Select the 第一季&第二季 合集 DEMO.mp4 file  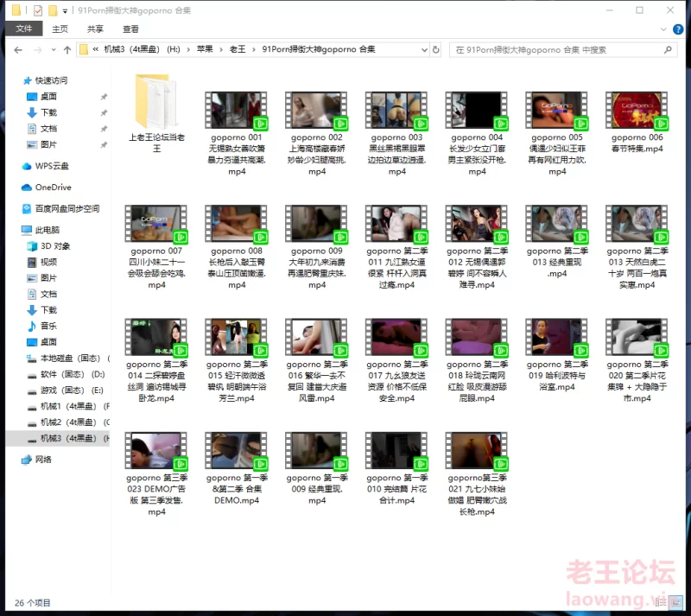click(237, 469)
